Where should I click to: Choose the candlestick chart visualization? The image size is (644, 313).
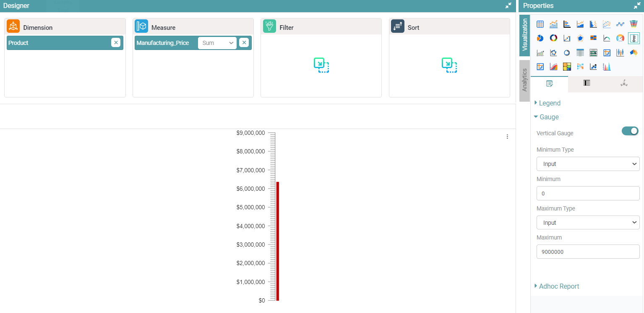(620, 53)
